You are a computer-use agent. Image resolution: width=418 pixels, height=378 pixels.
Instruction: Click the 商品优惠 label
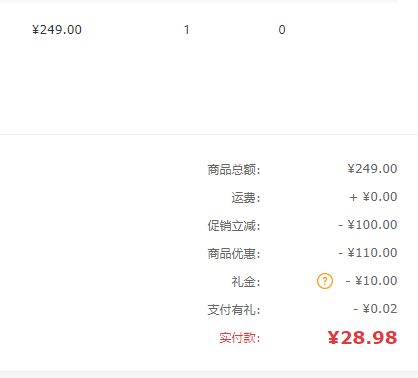click(234, 254)
